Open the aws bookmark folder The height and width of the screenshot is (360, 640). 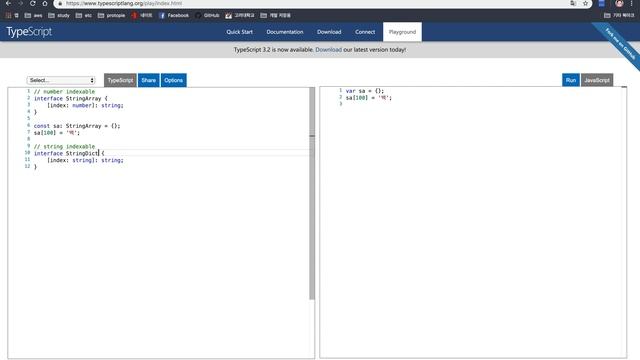tap(33, 16)
